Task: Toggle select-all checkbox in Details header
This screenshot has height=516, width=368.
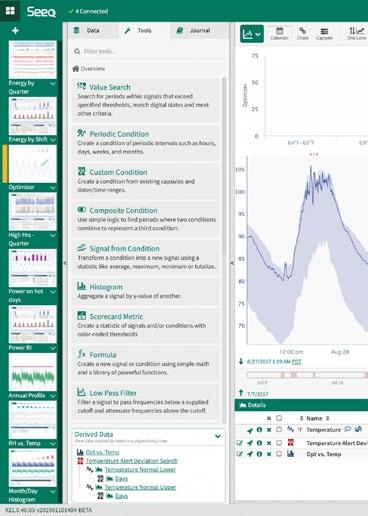Action: [x=279, y=418]
